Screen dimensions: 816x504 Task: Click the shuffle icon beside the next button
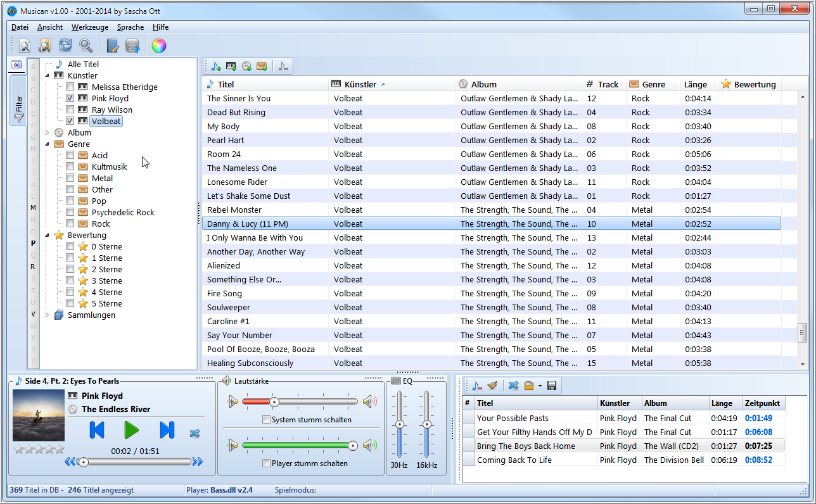tap(195, 434)
